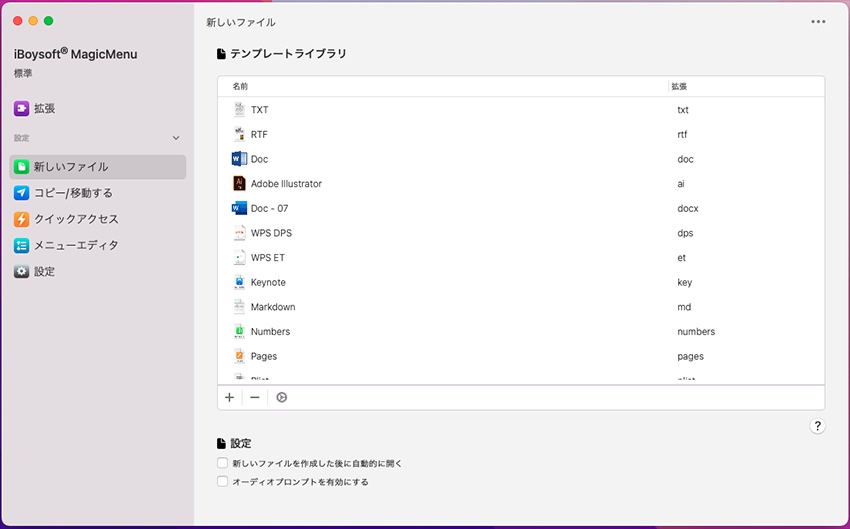Select コピー/移動する sidebar item label
The width and height of the screenshot is (850, 529).
(x=73, y=192)
